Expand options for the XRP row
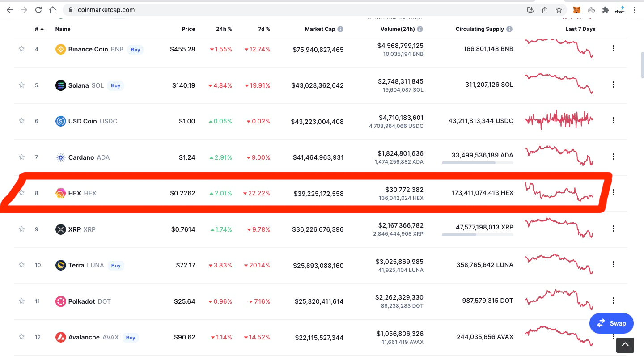The width and height of the screenshot is (644, 360). 614,229
